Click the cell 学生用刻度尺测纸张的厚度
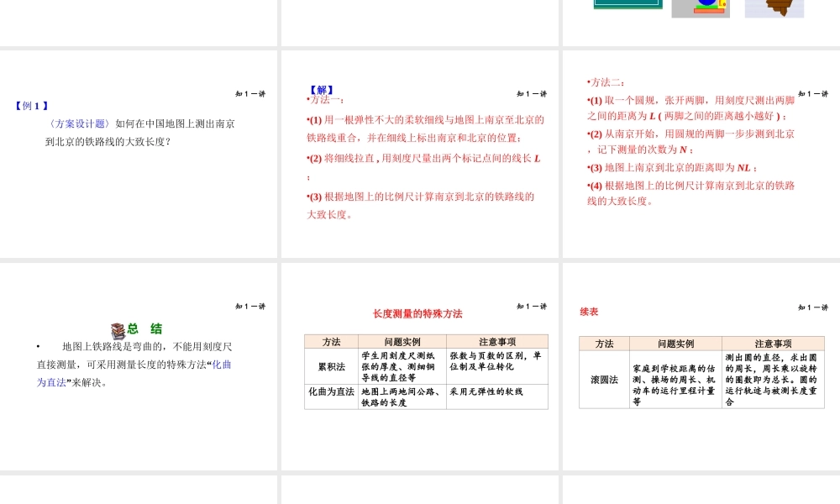The height and width of the screenshot is (504, 840). 402,366
